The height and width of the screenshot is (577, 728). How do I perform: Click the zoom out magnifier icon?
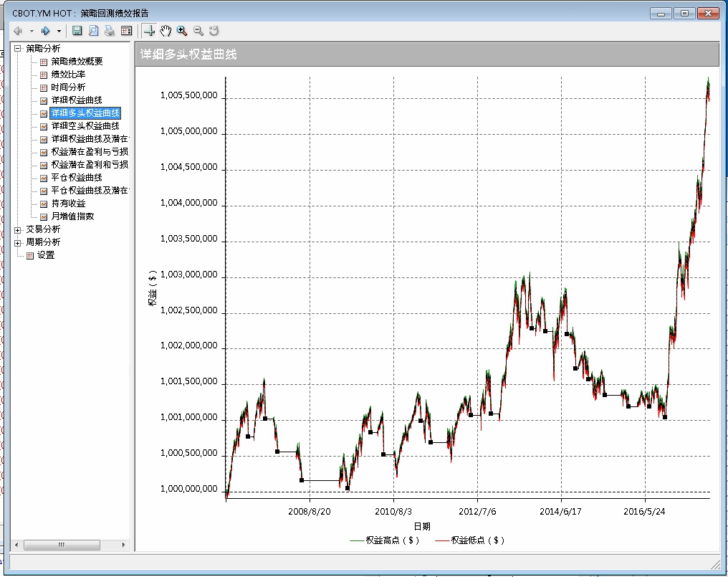198,31
